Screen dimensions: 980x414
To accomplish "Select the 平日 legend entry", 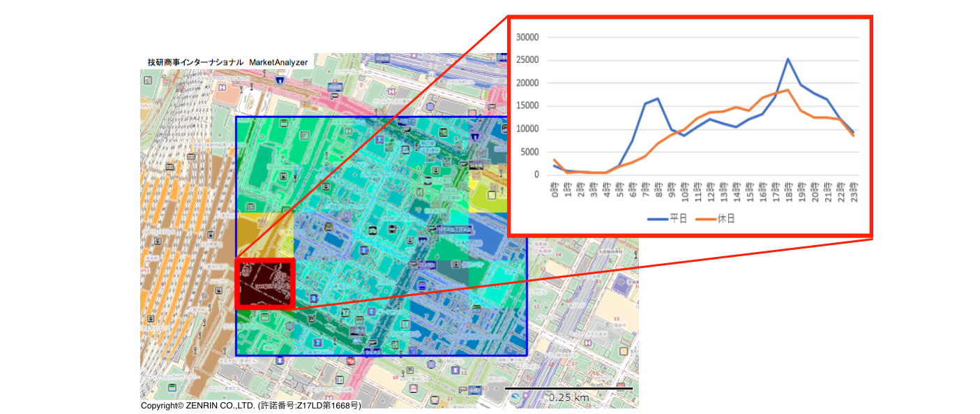I will coord(678,219).
